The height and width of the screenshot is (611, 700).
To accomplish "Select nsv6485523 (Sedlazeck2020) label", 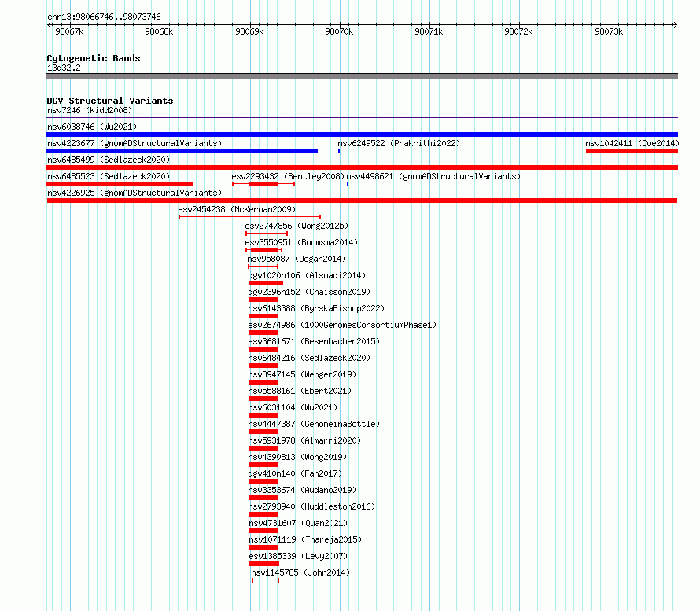I will pyautogui.click(x=109, y=176).
